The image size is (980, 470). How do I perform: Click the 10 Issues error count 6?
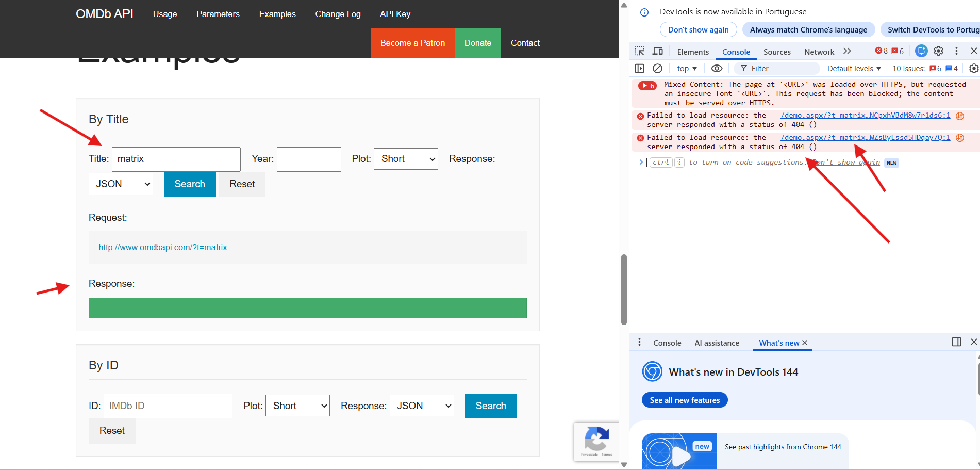(x=936, y=68)
